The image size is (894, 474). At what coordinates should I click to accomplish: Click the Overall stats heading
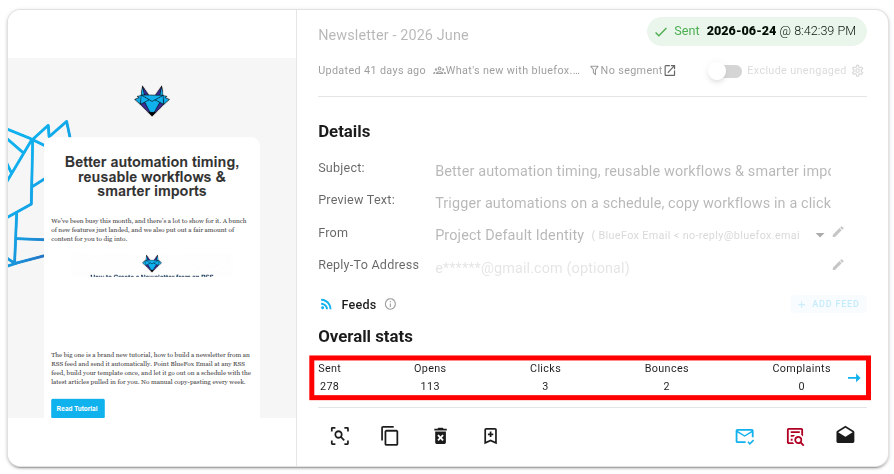pos(365,337)
